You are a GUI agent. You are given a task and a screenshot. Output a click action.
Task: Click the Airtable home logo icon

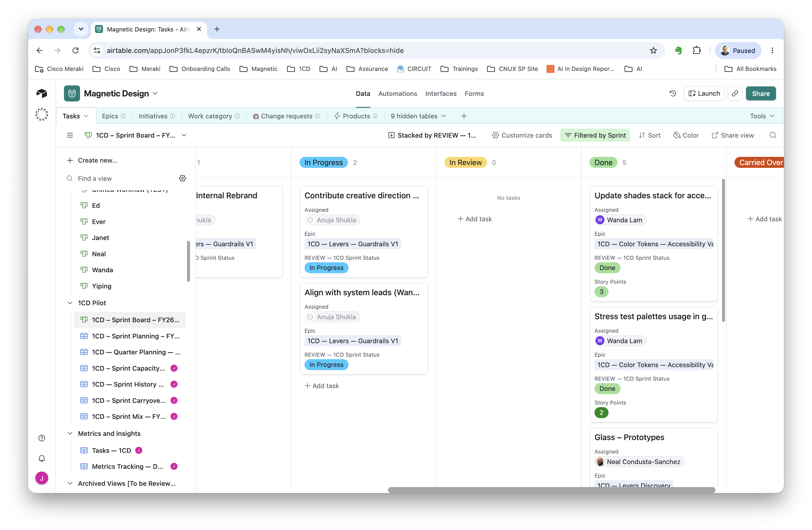point(41,93)
